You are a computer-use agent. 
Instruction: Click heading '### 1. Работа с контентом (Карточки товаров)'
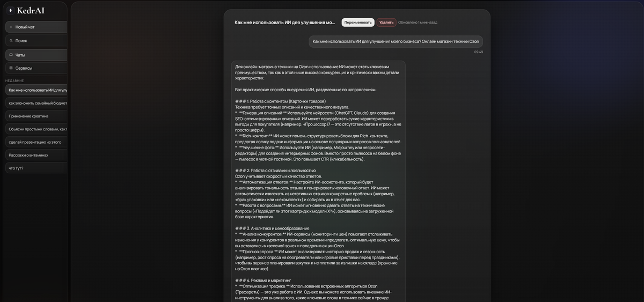[280, 101]
